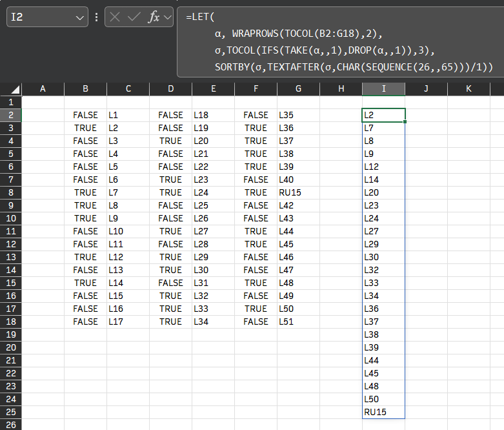
Task: Click cell B3 containing TRUE
Action: 85,128
